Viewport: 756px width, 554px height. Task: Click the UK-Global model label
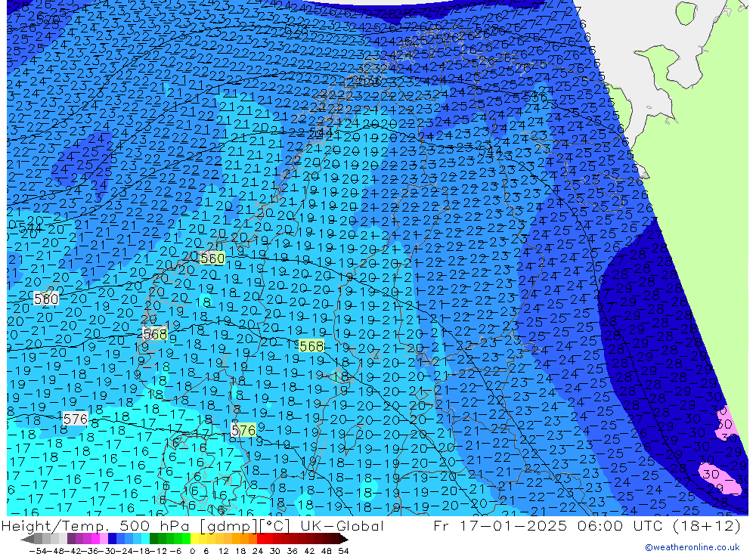pos(342,525)
